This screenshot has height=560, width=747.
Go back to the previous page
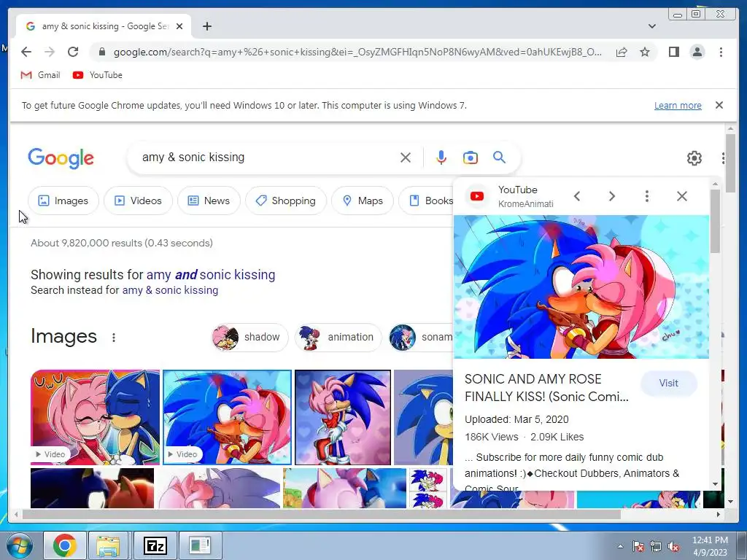[26, 52]
